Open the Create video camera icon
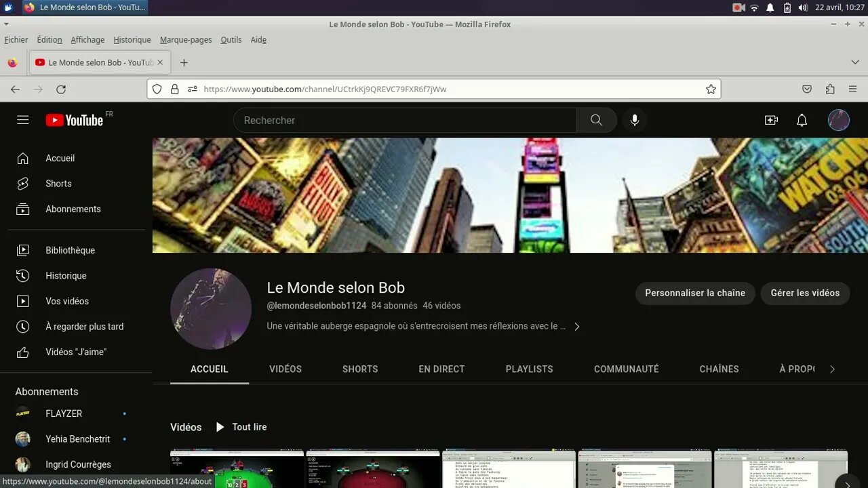 click(x=771, y=120)
